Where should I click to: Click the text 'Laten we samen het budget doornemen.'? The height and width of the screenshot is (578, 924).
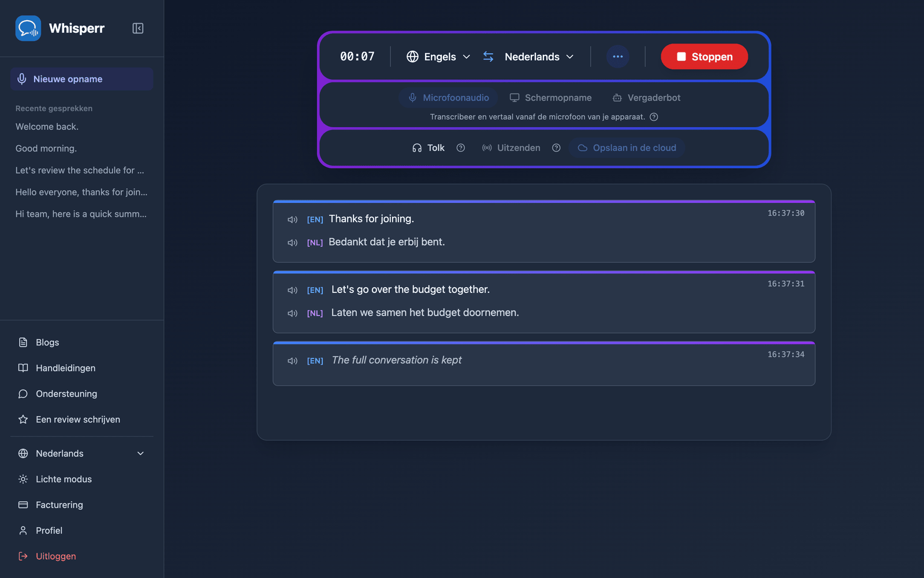tap(425, 313)
